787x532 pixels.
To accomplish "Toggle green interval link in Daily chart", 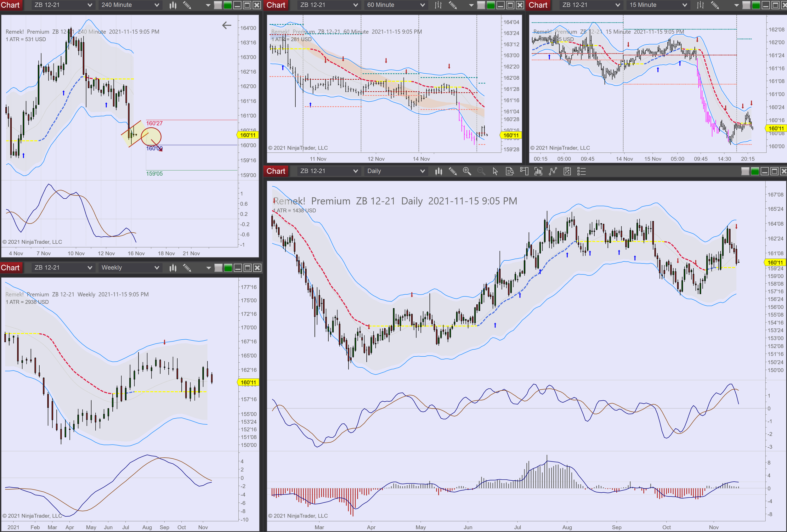I will click(x=755, y=171).
